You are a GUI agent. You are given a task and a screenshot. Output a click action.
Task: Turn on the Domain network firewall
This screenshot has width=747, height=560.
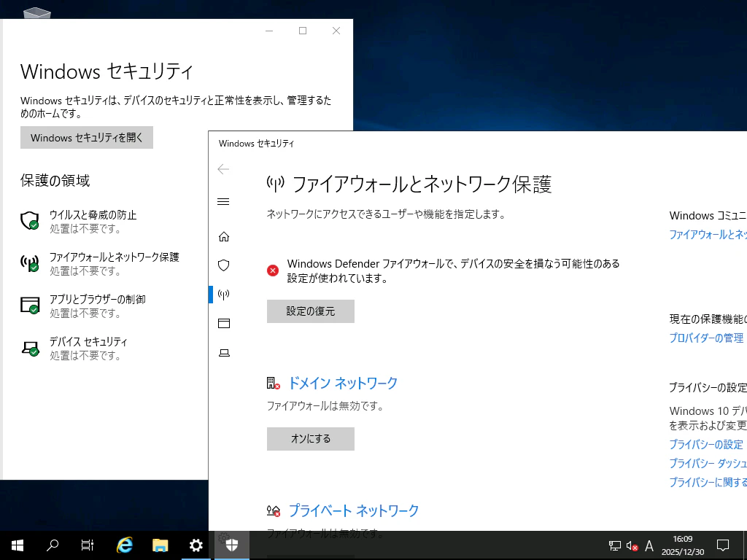(x=310, y=439)
